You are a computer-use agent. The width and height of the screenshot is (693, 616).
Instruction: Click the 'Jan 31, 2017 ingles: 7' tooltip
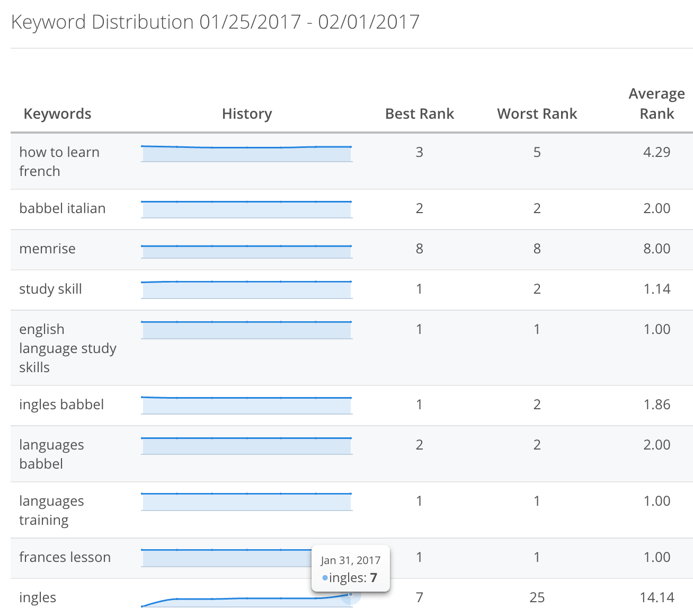coord(351,568)
